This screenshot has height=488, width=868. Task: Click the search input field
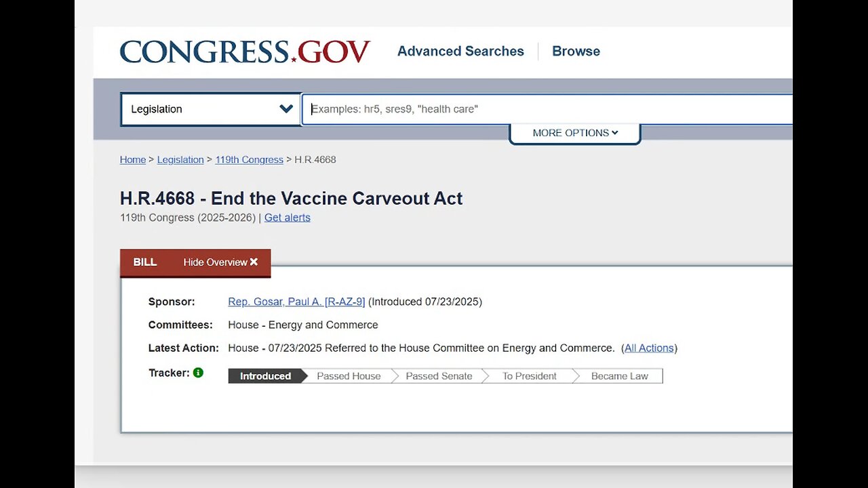[x=542, y=109]
